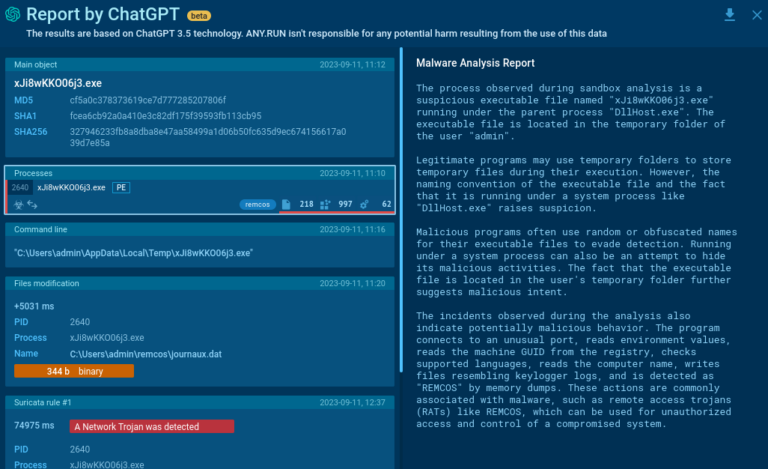Click the Malware Analysis Report heading
This screenshot has width=768, height=469.
475,63
